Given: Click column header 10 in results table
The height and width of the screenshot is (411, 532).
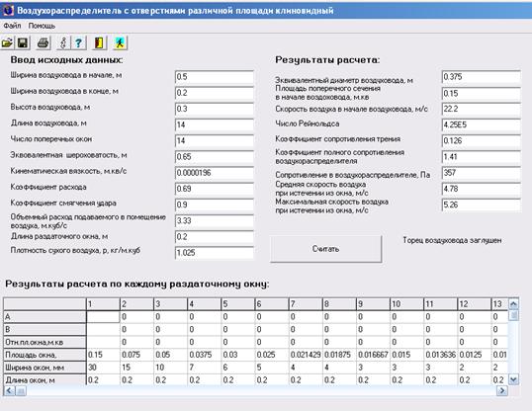Looking at the screenshot, I should (x=406, y=304).
